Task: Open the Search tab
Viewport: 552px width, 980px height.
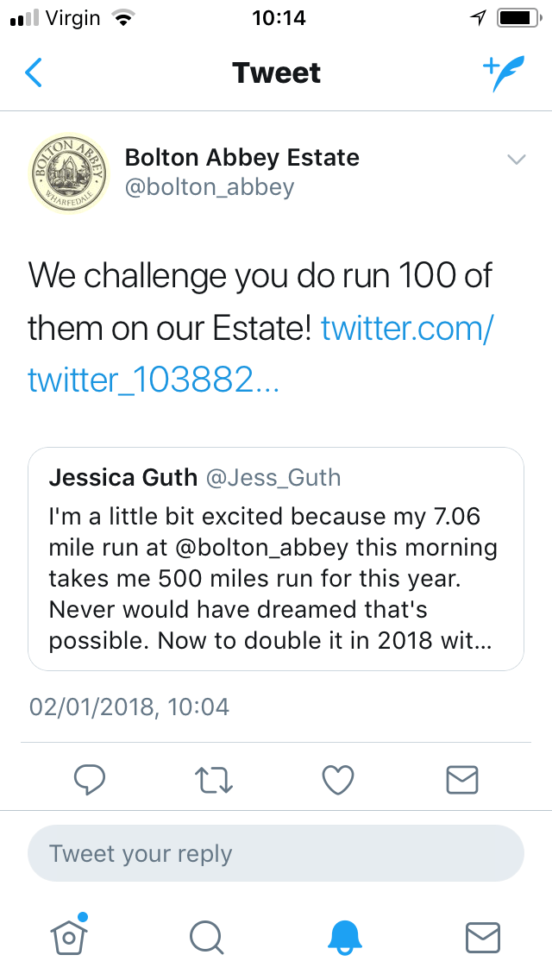Action: pos(206,936)
